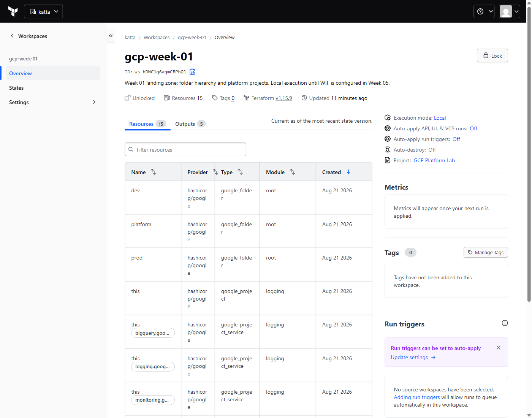Click the Off link for Auto-apply run triggers

pos(456,139)
